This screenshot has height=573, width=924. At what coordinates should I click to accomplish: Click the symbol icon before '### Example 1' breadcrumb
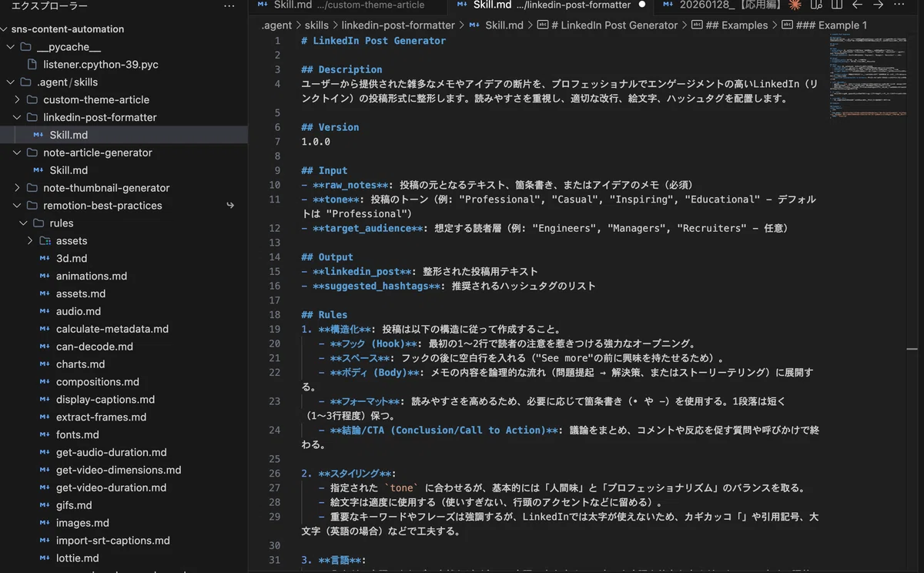tap(787, 25)
